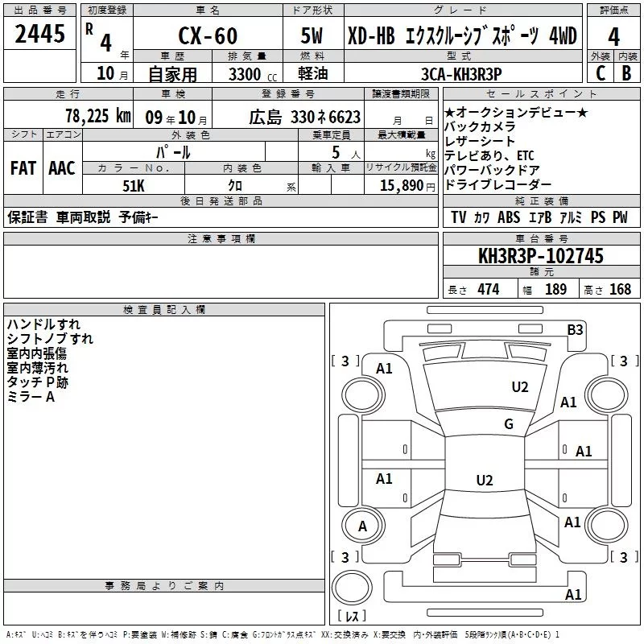644x644 pixels.
Task: Click the overall score 4 under 評価点
Action: (x=613, y=36)
